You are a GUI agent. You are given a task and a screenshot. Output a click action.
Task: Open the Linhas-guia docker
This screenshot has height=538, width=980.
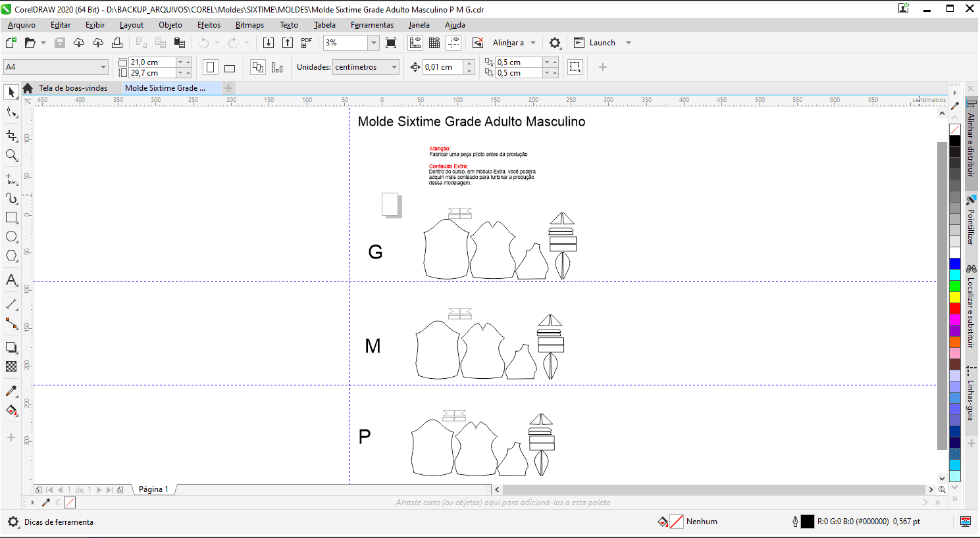point(971,394)
